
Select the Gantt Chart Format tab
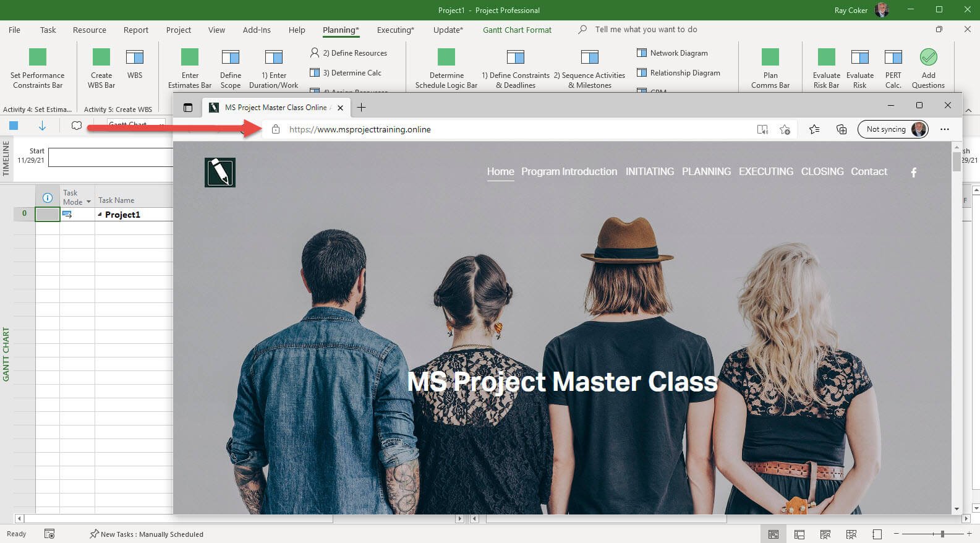coord(517,30)
